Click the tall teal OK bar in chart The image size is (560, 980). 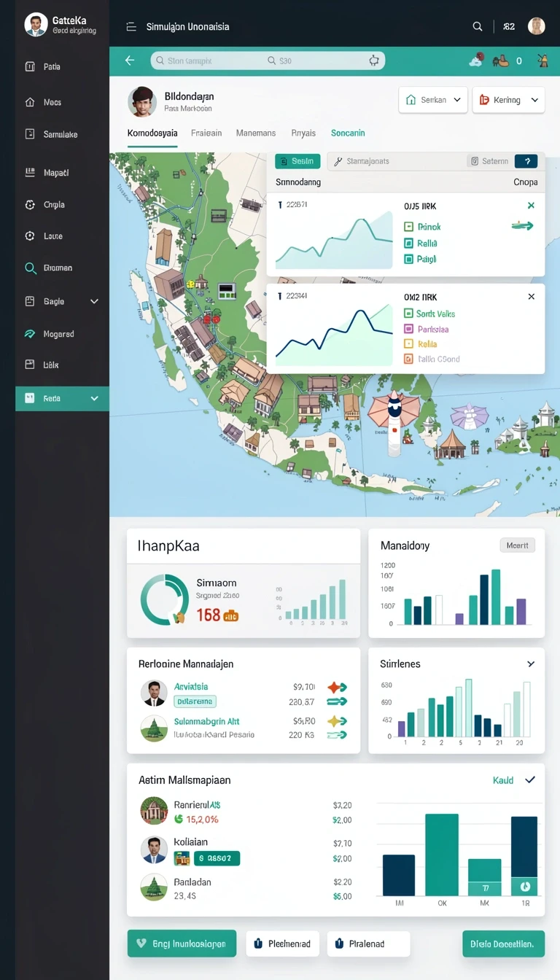click(442, 855)
